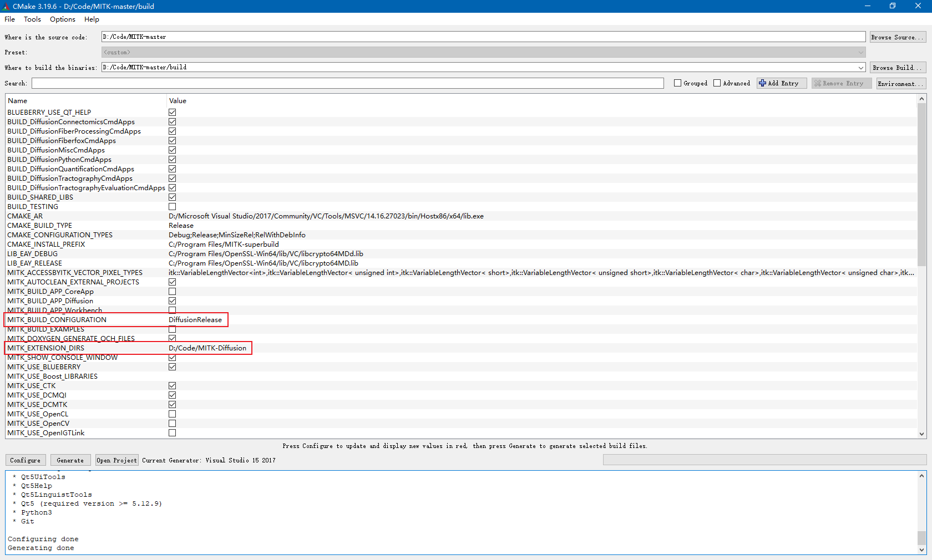Select the MITK_BUILD_CONFIGURATION row name
The height and width of the screenshot is (560, 932).
[57, 320]
